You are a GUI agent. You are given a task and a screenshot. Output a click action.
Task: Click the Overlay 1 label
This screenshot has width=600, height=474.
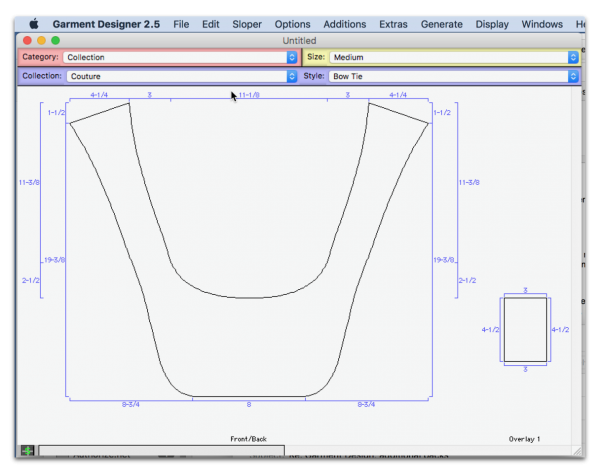524,439
